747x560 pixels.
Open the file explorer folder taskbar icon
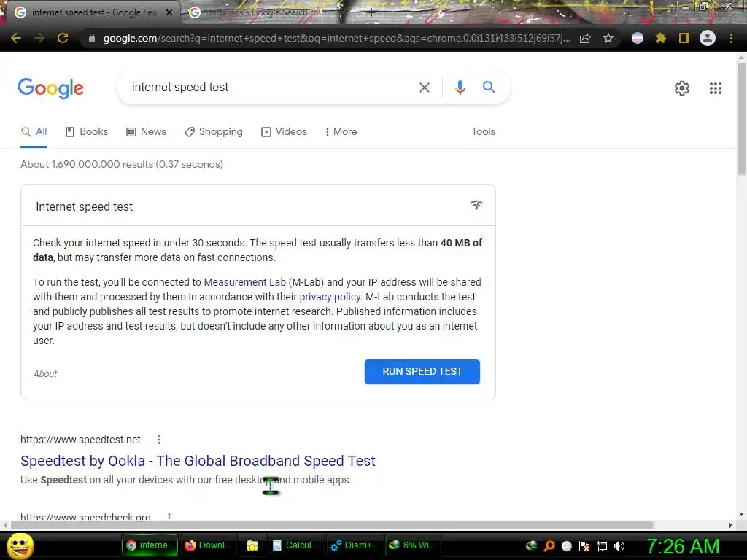point(252,545)
